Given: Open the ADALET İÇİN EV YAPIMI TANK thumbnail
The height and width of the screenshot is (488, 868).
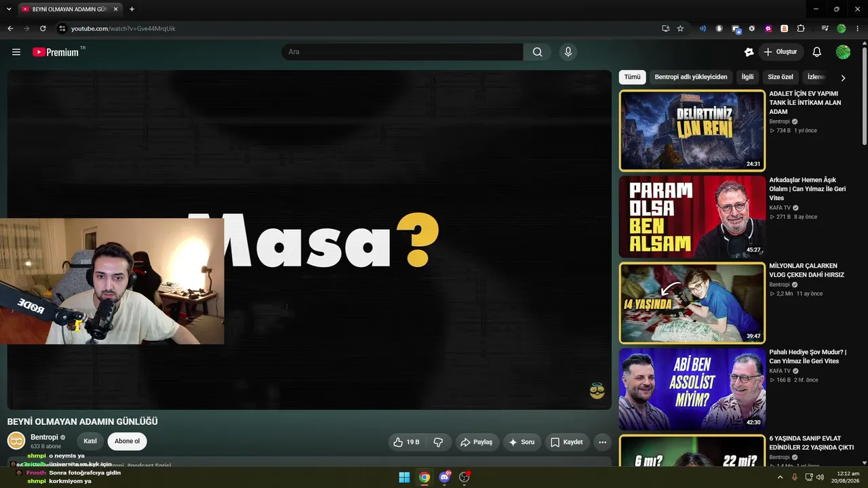Looking at the screenshot, I should click(x=692, y=130).
